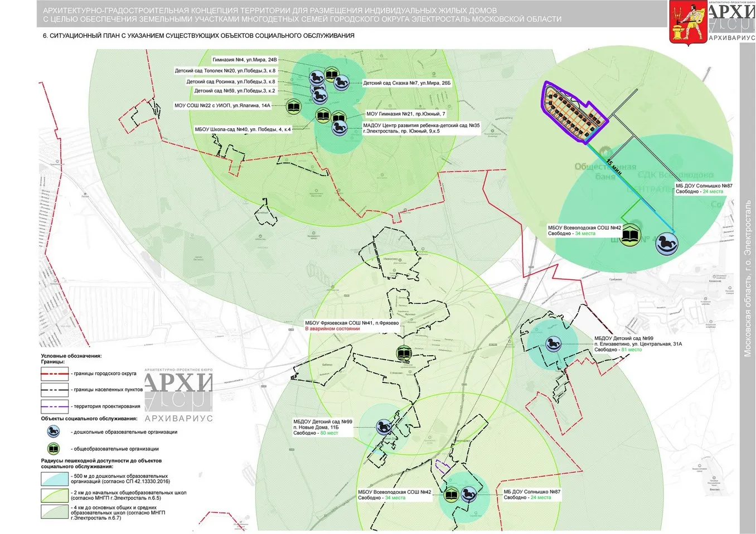
Task: Click the purple project territory legend sample
Action: pyautogui.click(x=55, y=406)
